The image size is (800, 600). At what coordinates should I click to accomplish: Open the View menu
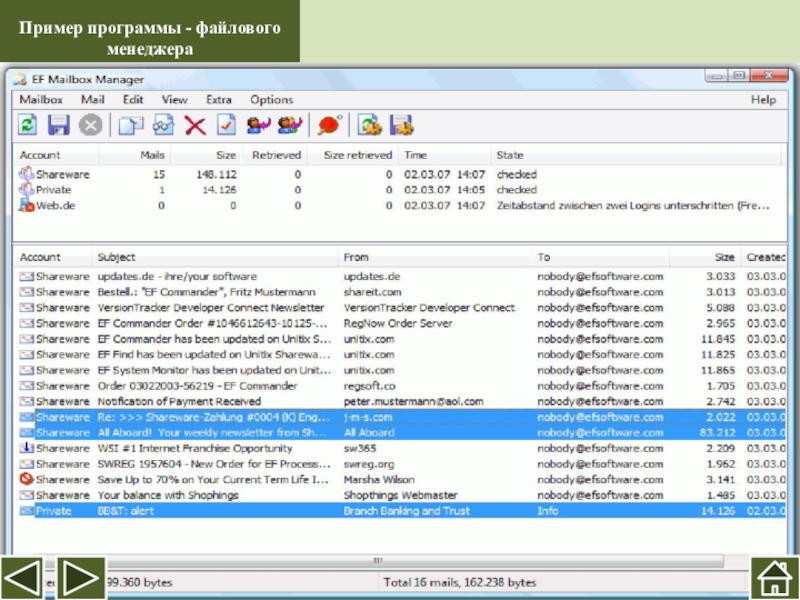click(x=174, y=99)
